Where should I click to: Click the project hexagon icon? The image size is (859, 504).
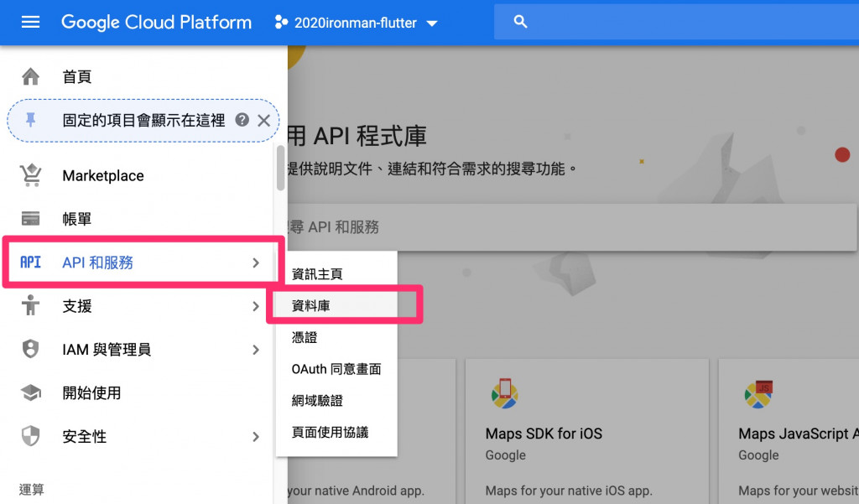click(281, 23)
